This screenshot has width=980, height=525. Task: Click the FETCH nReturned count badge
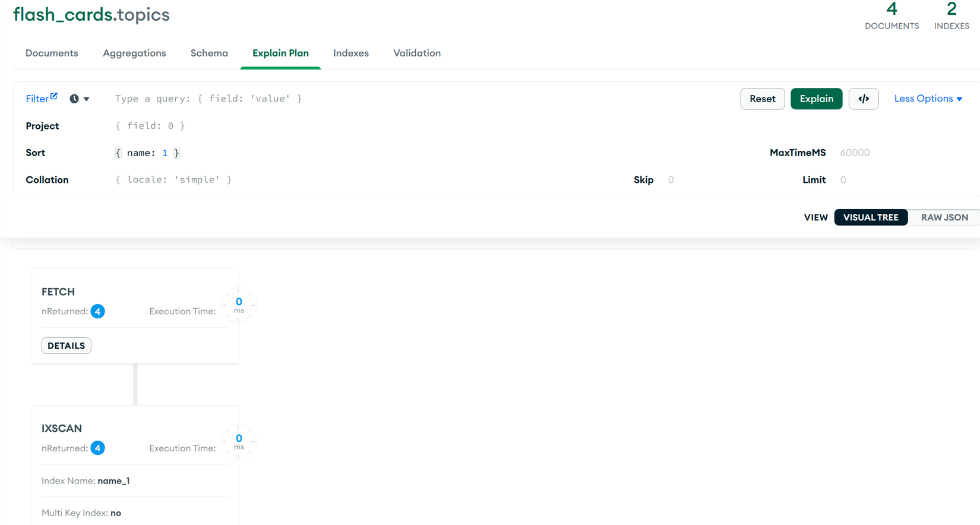click(98, 311)
